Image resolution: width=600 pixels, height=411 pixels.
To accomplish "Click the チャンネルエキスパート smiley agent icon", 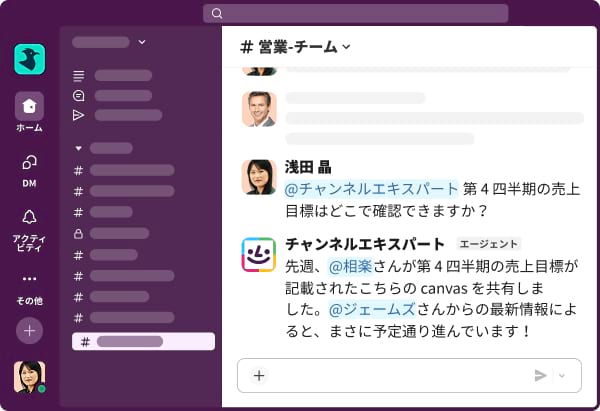I will coord(259,255).
